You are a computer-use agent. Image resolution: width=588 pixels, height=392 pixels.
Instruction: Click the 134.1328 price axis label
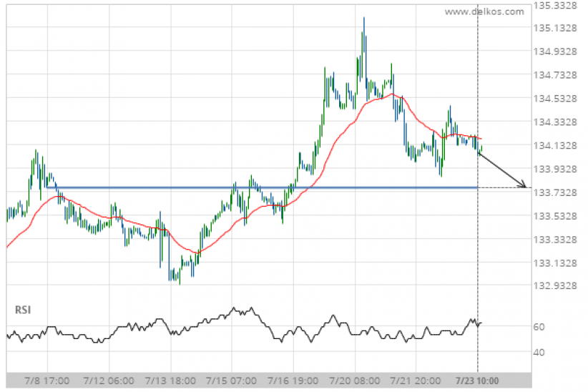(x=555, y=145)
